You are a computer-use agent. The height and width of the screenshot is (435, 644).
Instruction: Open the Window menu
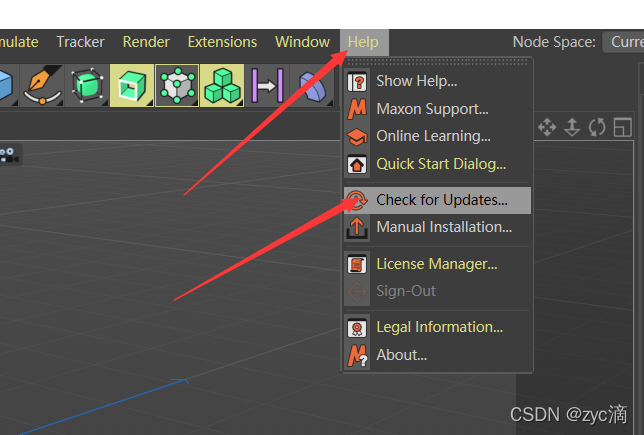302,42
